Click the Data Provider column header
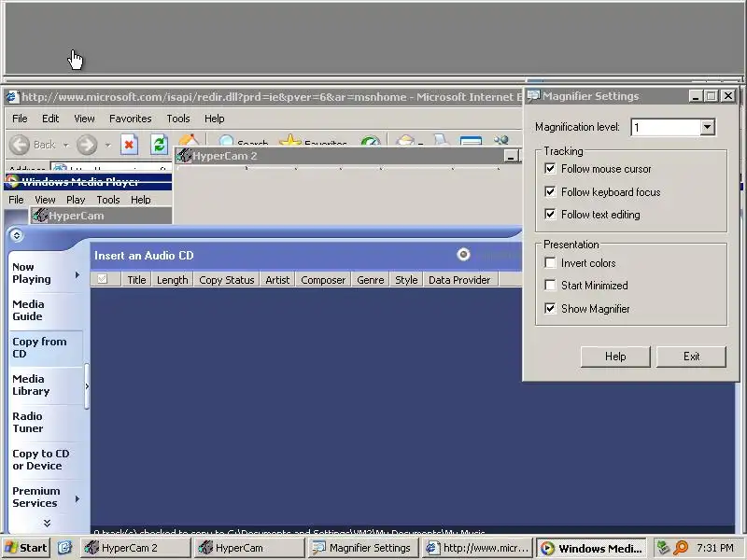The width and height of the screenshot is (747, 560). (x=459, y=279)
